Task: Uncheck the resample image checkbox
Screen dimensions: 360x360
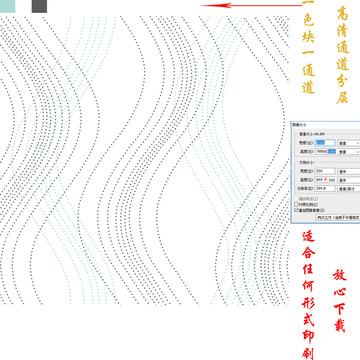Action: coord(296,210)
